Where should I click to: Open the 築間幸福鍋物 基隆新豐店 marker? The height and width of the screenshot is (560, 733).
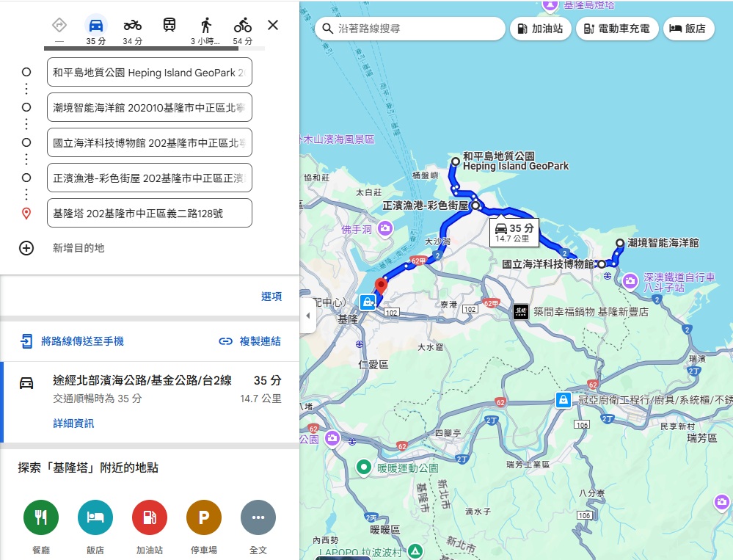(521, 311)
